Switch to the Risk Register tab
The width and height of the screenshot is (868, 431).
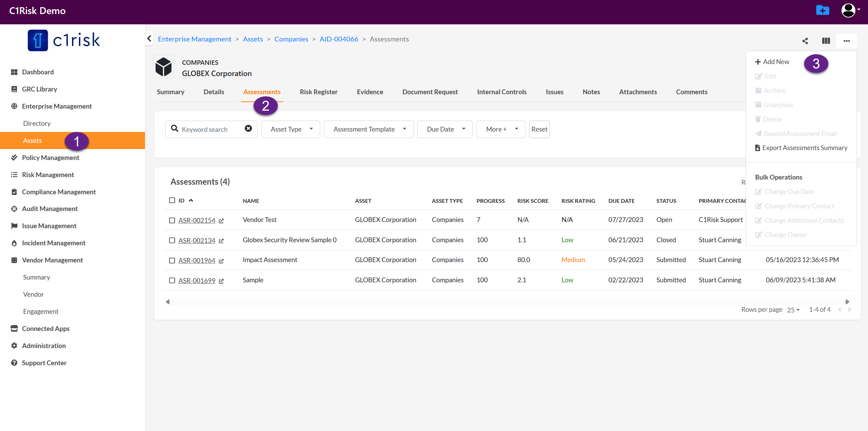[318, 92]
